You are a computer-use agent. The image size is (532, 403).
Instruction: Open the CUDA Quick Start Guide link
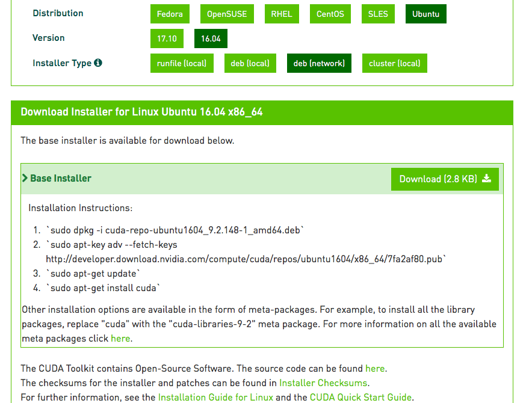click(x=360, y=397)
